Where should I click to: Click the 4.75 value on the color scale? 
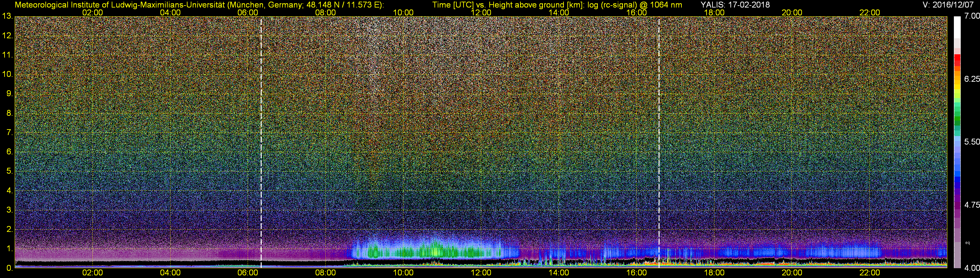click(x=972, y=205)
